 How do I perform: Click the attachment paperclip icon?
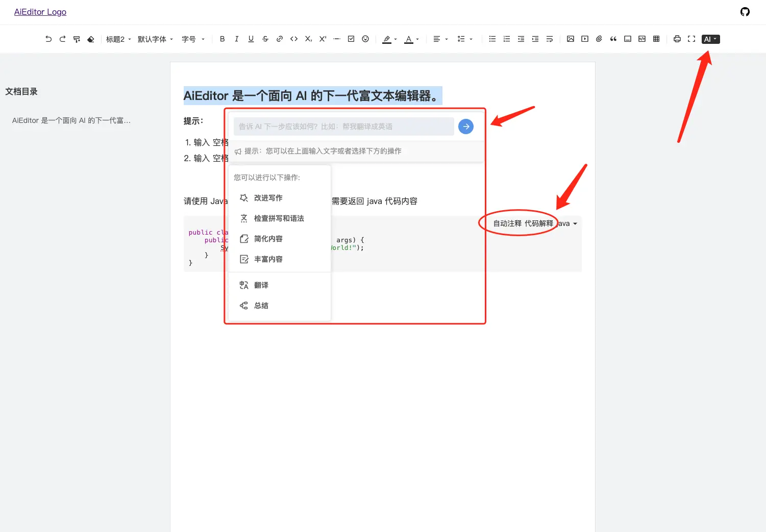[599, 39]
